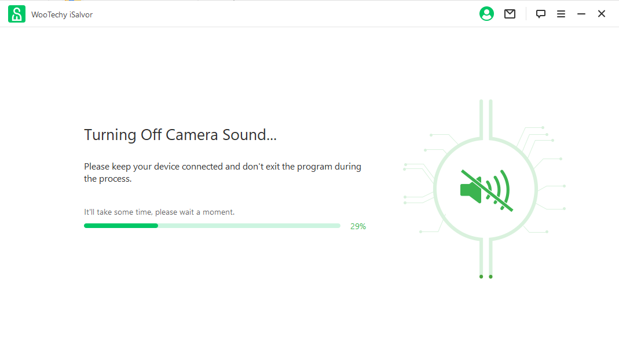Click the muted camera speaker illustration
The height and width of the screenshot is (364, 619).
(485, 189)
